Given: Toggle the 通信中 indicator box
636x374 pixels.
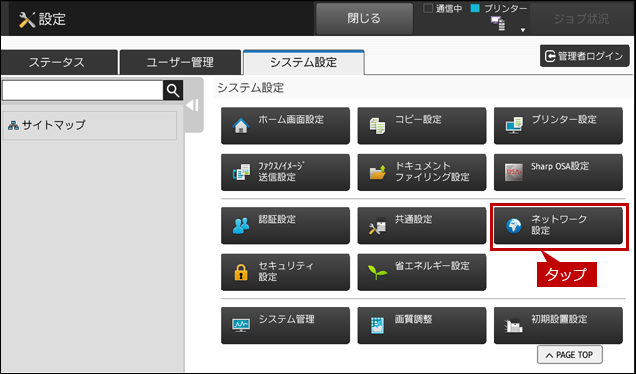Looking at the screenshot, I should pos(428,8).
